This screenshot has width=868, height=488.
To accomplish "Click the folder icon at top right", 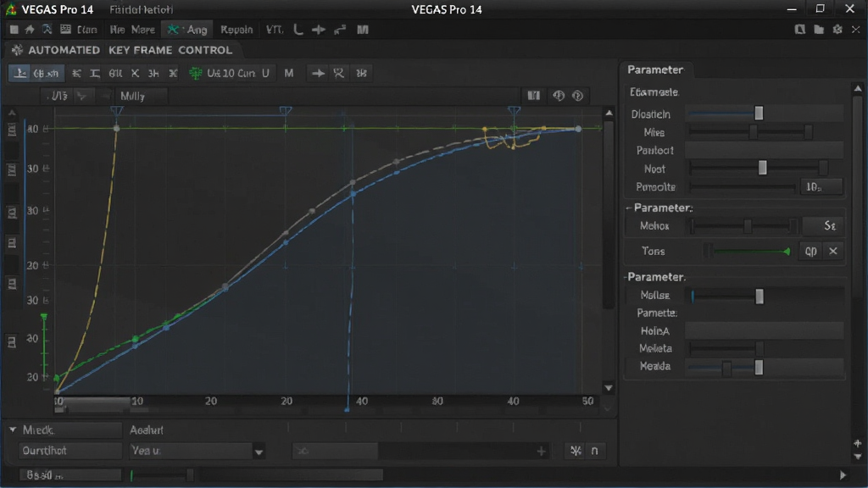I will click(819, 30).
